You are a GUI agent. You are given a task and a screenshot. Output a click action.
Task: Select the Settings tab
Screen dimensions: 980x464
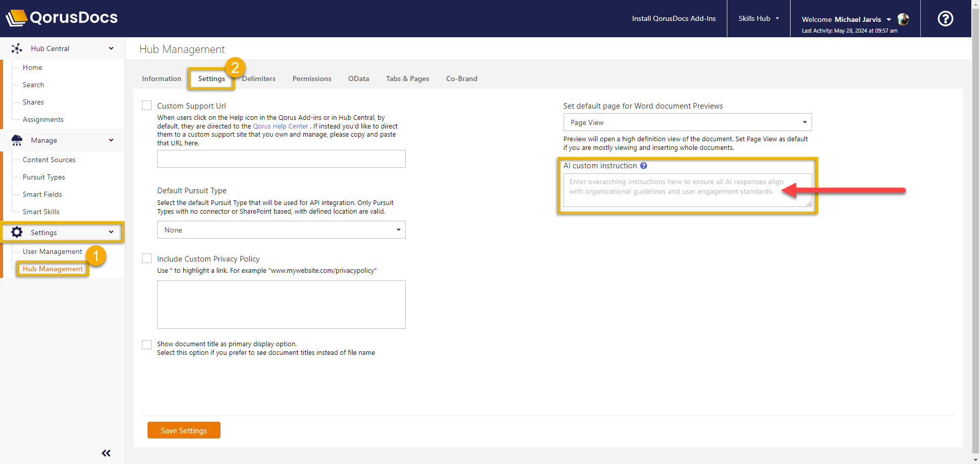(x=211, y=79)
